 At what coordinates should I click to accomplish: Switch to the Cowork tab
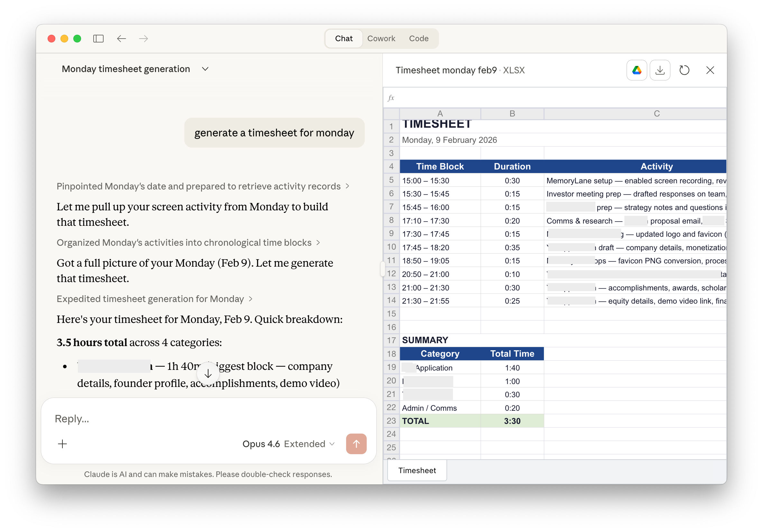pos(381,38)
